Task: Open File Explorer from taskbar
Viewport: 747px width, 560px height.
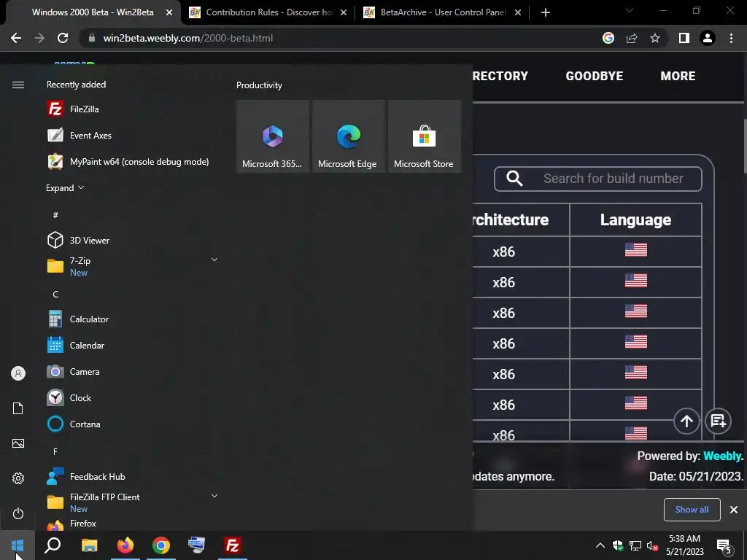Action: point(90,545)
